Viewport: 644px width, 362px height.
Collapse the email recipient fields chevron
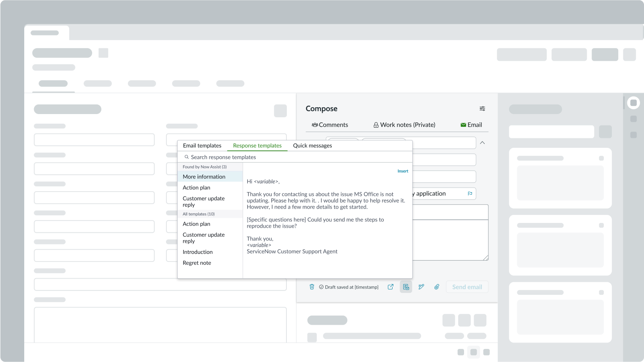pos(482,143)
